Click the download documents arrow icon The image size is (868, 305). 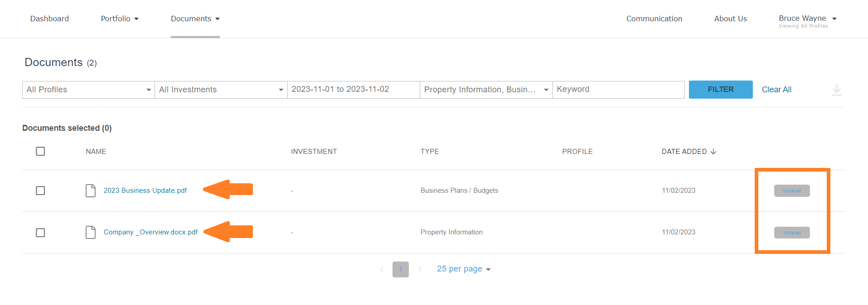(837, 90)
